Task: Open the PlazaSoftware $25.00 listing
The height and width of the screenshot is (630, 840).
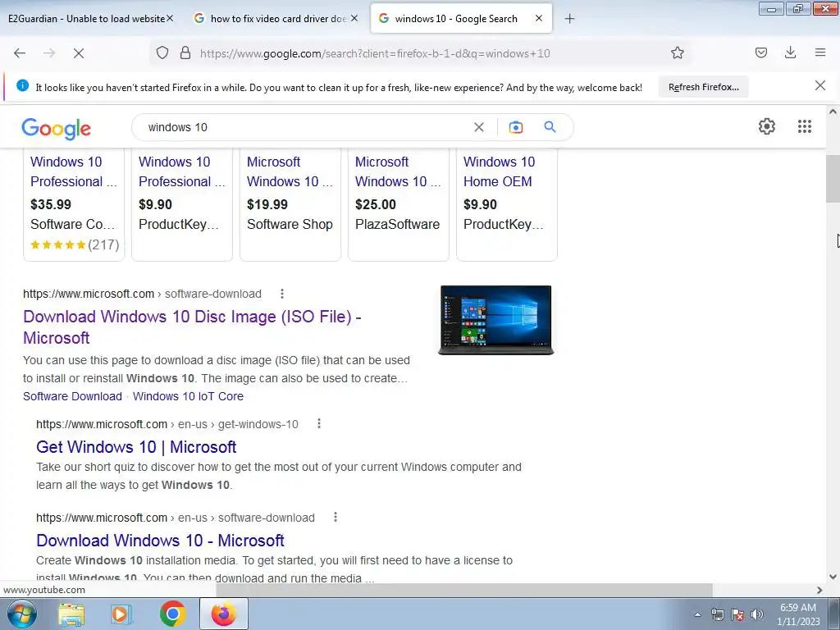Action: pos(398,203)
